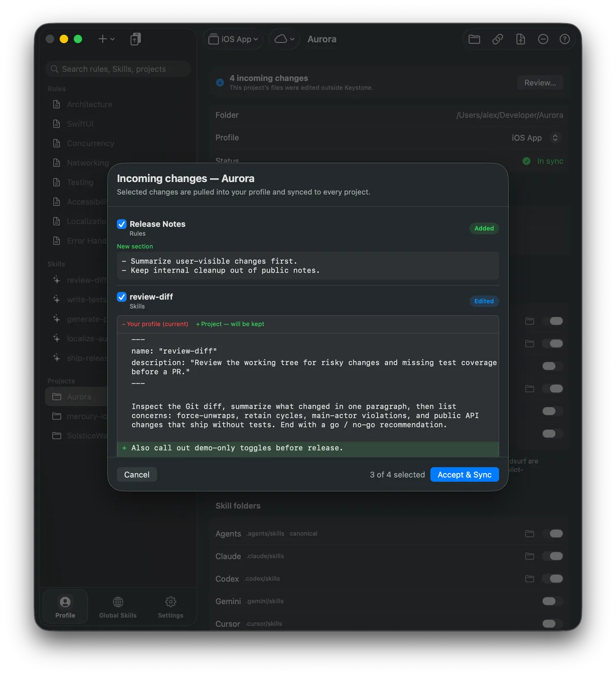Uncheck the review-diff checkbox in dialog
Viewport: 616px width, 676px height.
pyautogui.click(x=122, y=297)
